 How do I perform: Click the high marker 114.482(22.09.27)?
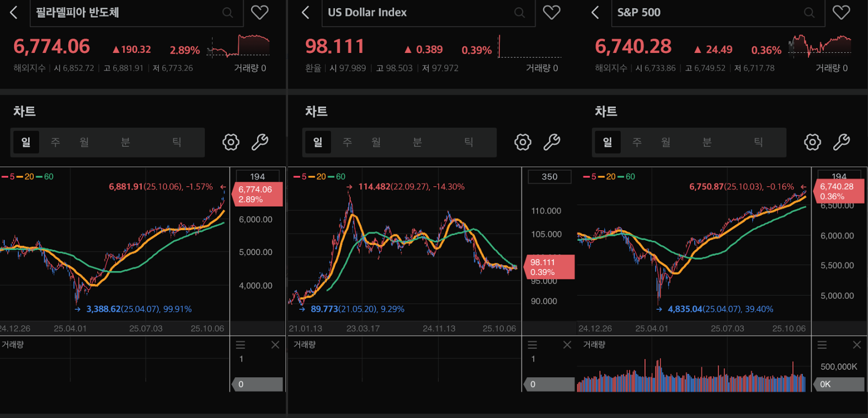[412, 187]
